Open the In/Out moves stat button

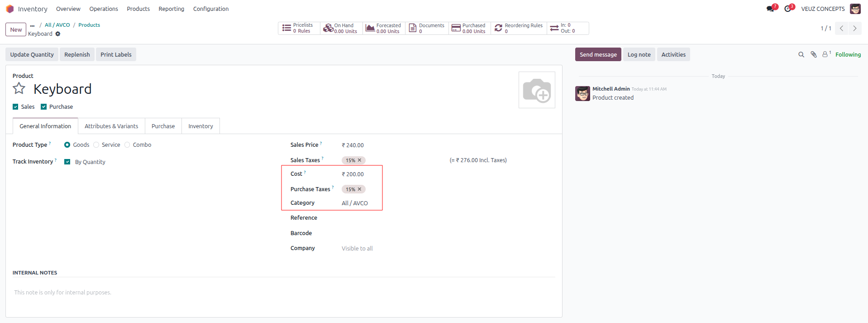(x=568, y=28)
